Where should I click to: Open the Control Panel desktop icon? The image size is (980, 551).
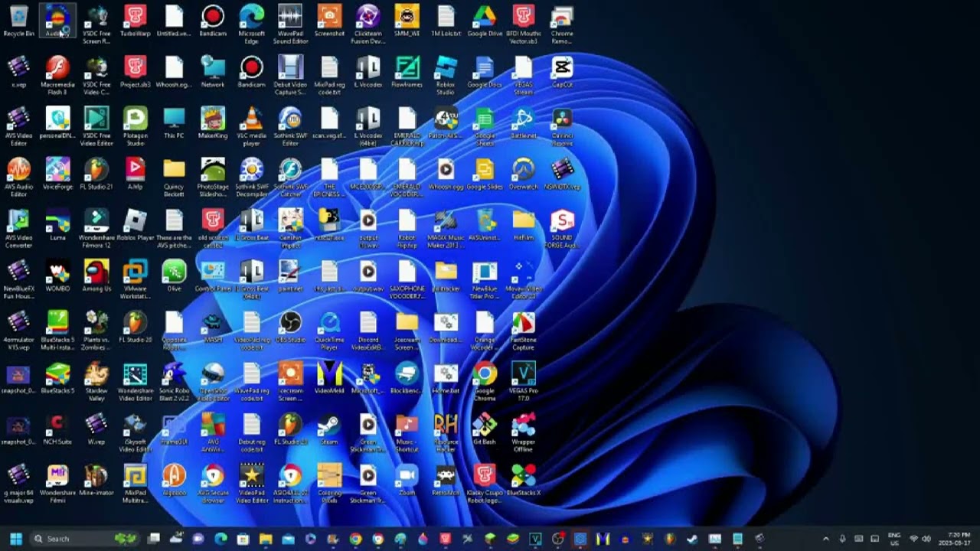coord(213,275)
